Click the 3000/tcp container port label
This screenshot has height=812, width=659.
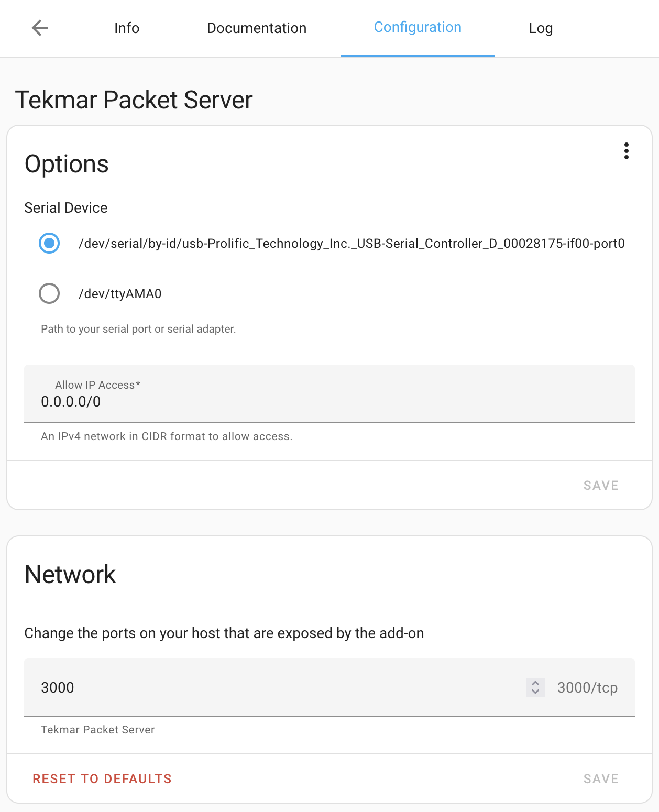tap(587, 687)
